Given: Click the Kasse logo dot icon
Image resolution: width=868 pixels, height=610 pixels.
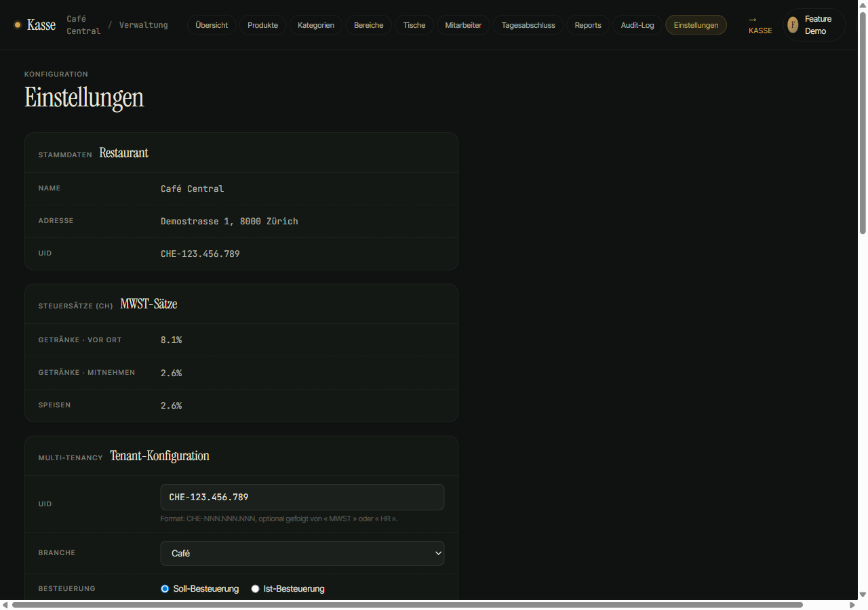Looking at the screenshot, I should [x=18, y=25].
